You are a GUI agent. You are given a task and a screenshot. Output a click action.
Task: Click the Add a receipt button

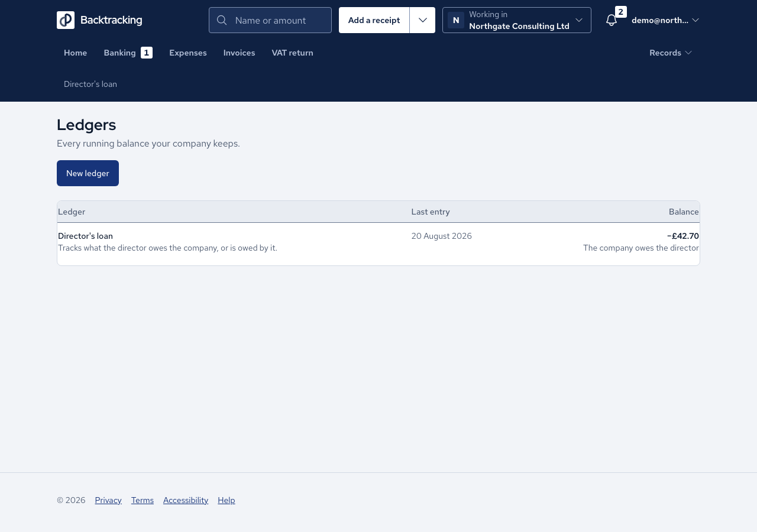(x=374, y=20)
